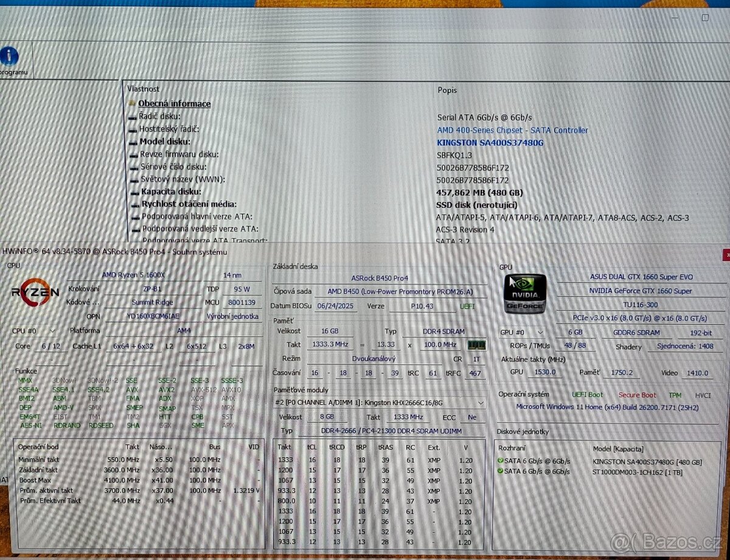730x560 pixels.
Task: Click the 'Vlastnost' column header
Action: click(143, 89)
